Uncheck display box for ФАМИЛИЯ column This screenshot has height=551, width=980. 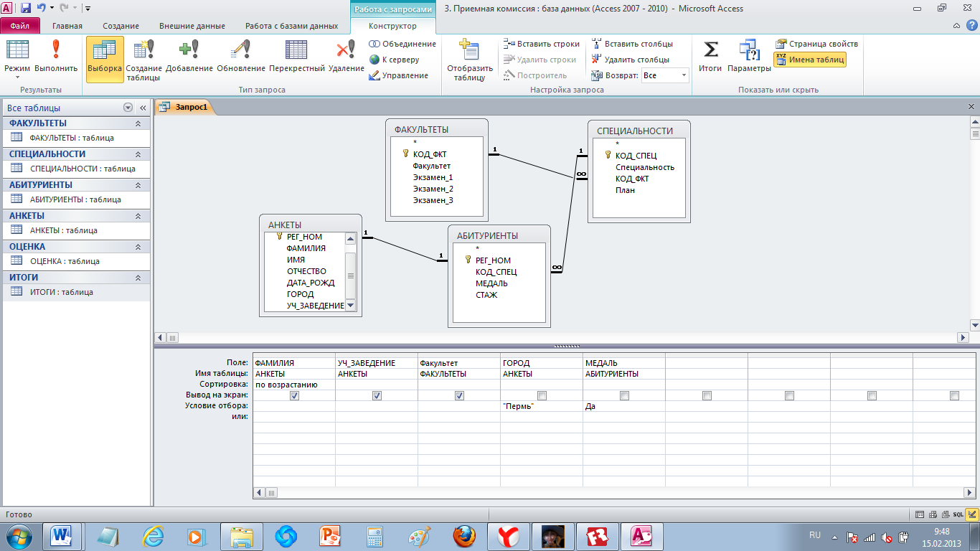pyautogui.click(x=294, y=395)
